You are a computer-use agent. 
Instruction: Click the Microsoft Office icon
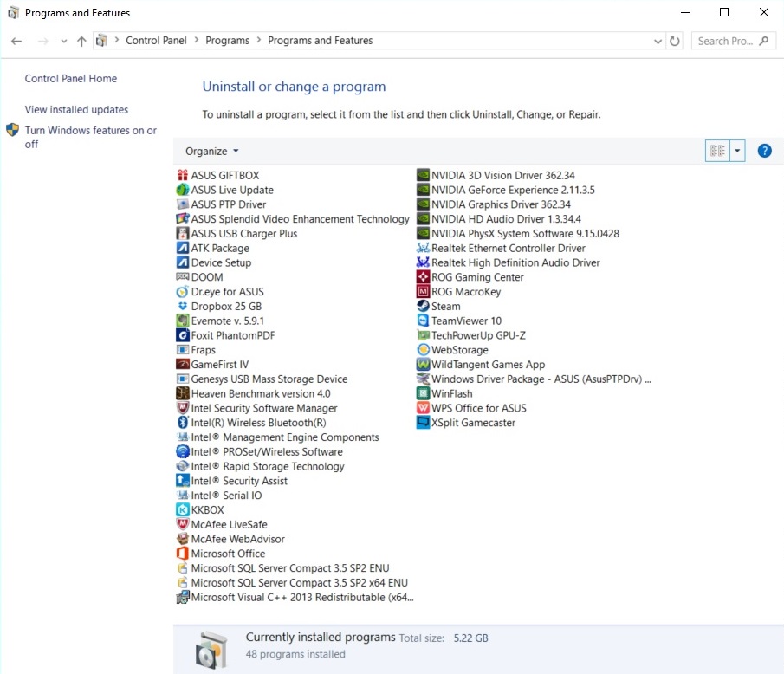183,554
